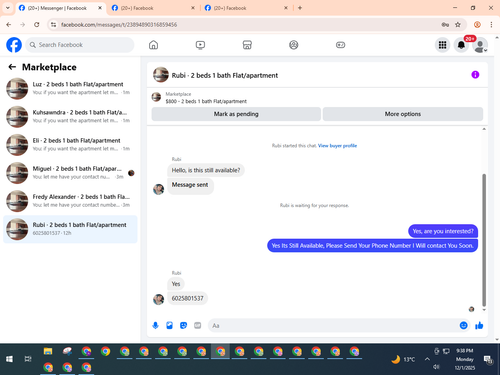The image size is (500, 375).
Task: Open Chrome profile icon
Action: [x=477, y=24]
